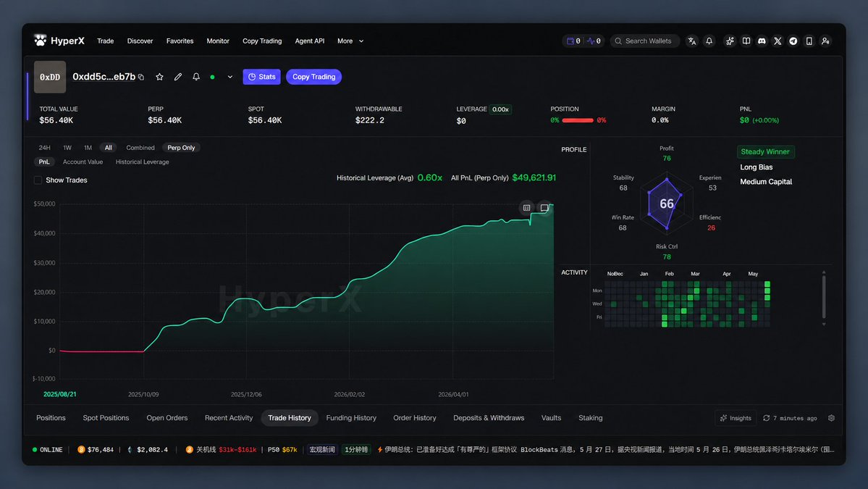Switch to Spot Positions tab

tap(106, 418)
